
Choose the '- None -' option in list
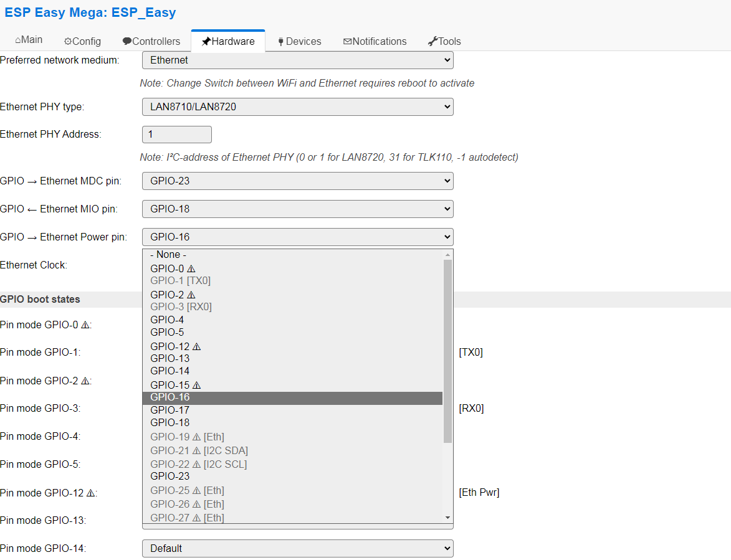click(292, 254)
